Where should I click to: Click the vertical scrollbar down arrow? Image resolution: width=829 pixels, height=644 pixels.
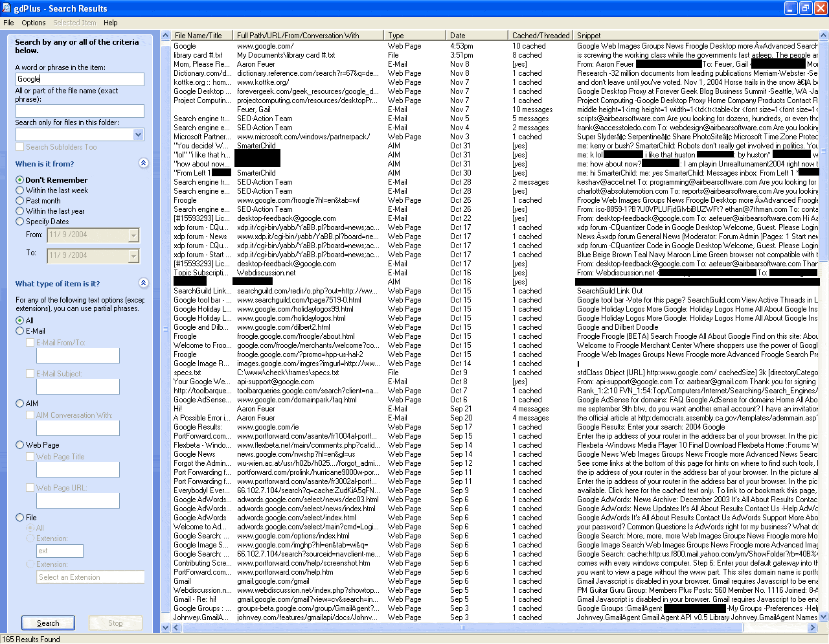824,617
